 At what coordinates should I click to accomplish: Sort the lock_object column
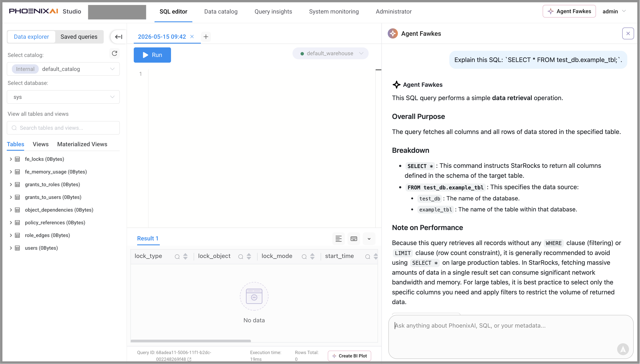pyautogui.click(x=249, y=256)
